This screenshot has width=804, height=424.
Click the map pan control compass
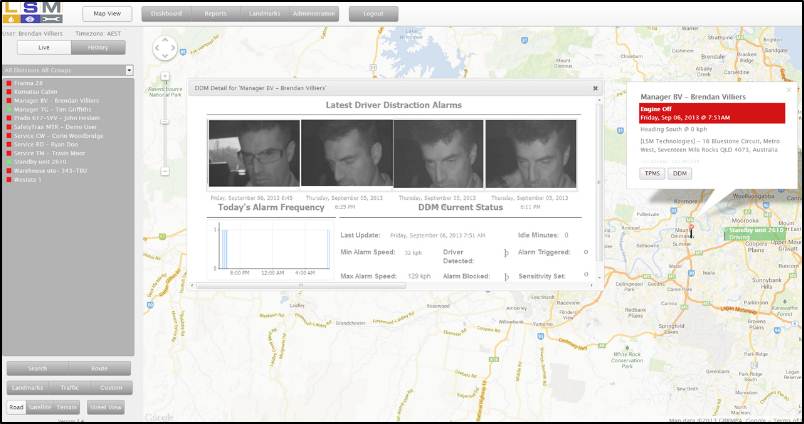coord(163,49)
